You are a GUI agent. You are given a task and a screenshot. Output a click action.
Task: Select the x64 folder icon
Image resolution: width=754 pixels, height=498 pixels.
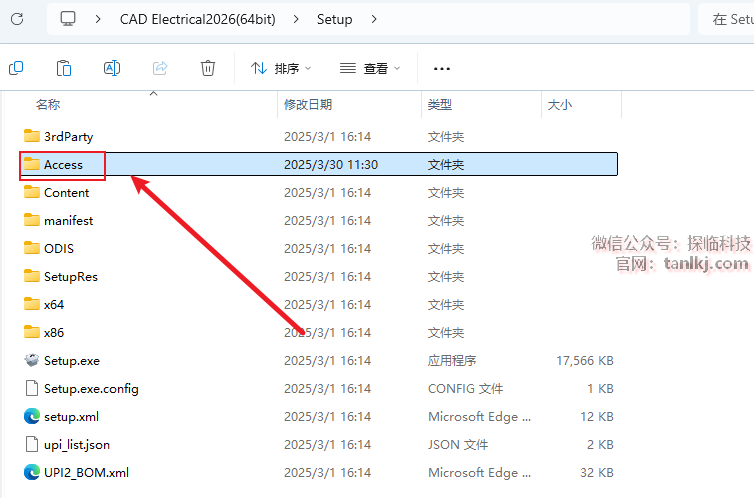[x=32, y=304]
